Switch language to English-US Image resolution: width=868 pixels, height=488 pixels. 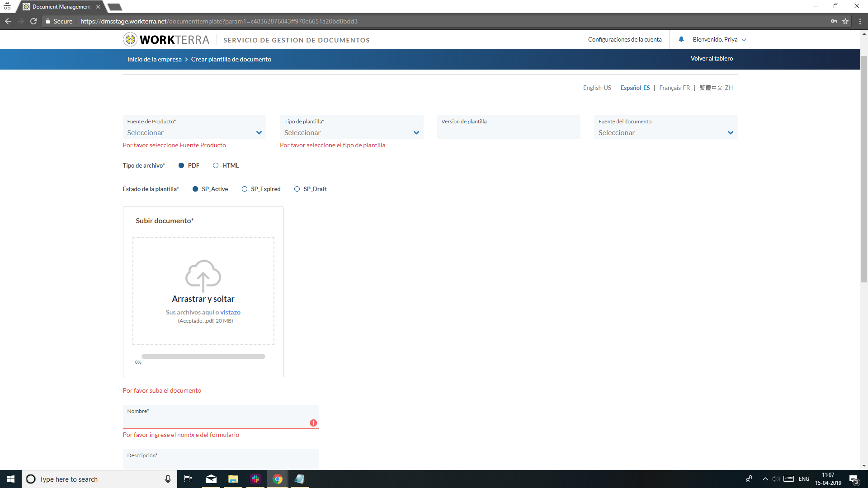[x=597, y=88]
